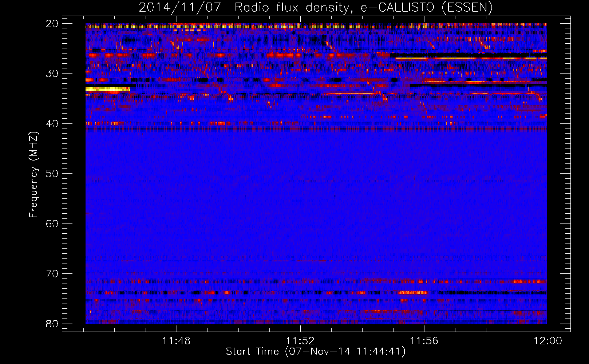Click the 'Frequency (MHZ)' axis label
The width and height of the screenshot is (589, 364).
tap(33, 174)
